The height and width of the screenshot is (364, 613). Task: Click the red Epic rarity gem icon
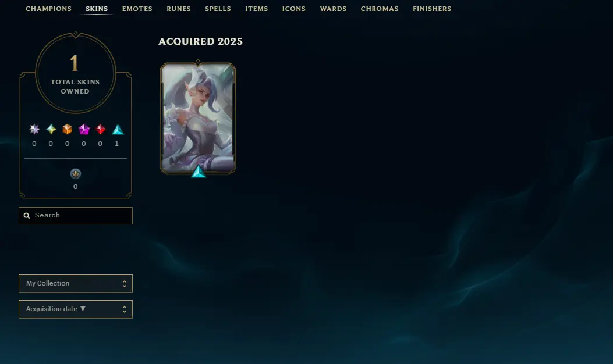(101, 129)
